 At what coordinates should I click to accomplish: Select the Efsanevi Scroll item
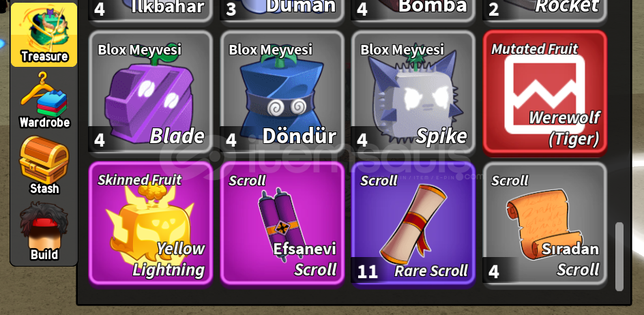(282, 223)
